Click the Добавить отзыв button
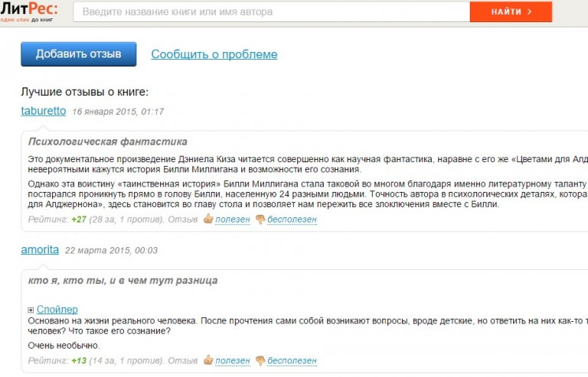The image size is (588, 377). [78, 54]
